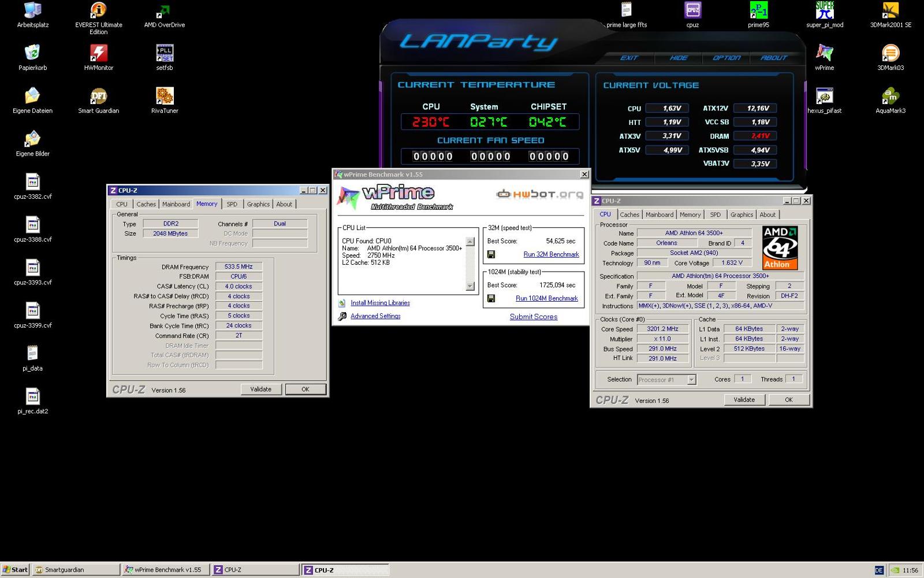Viewport: 924px width, 578px height.
Task: Open About tab in left CPU-Z window
Action: pos(284,204)
